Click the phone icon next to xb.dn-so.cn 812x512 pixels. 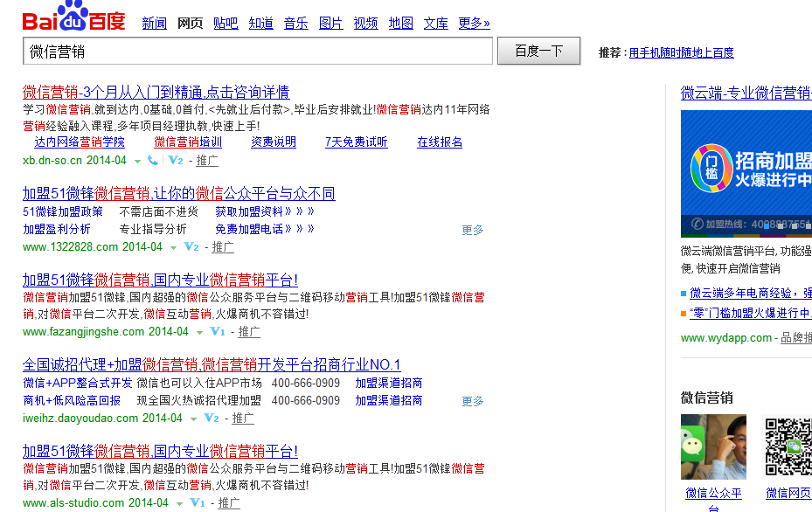tap(153, 161)
